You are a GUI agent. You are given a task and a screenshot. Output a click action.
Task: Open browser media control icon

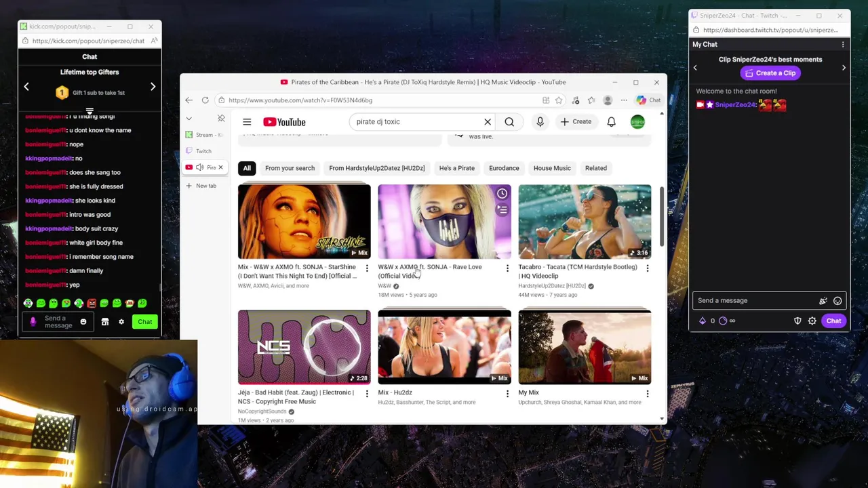pyautogui.click(x=575, y=100)
